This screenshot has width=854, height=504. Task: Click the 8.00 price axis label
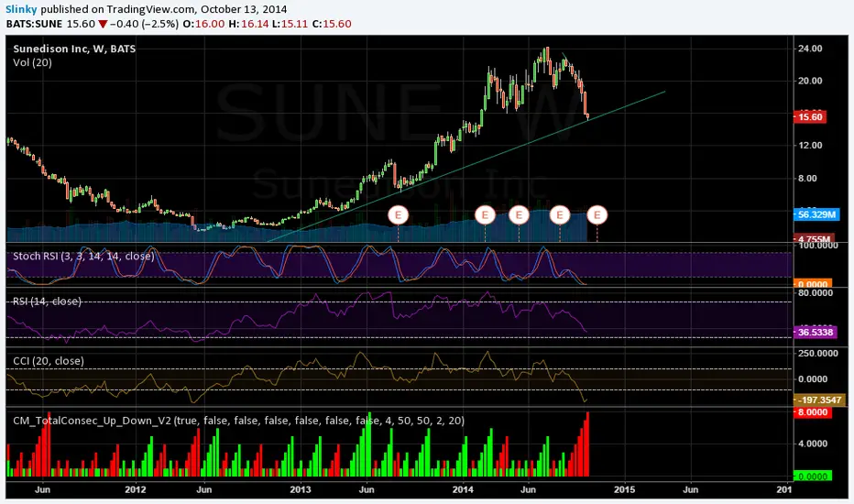tap(807, 178)
